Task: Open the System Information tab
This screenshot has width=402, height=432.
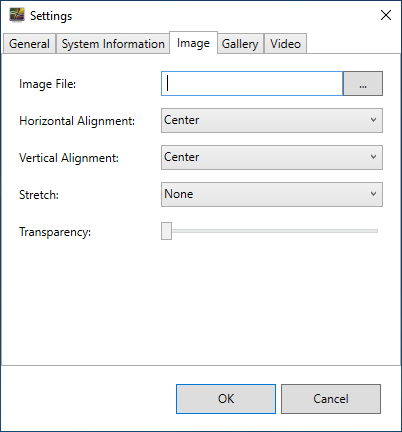Action: (x=113, y=44)
